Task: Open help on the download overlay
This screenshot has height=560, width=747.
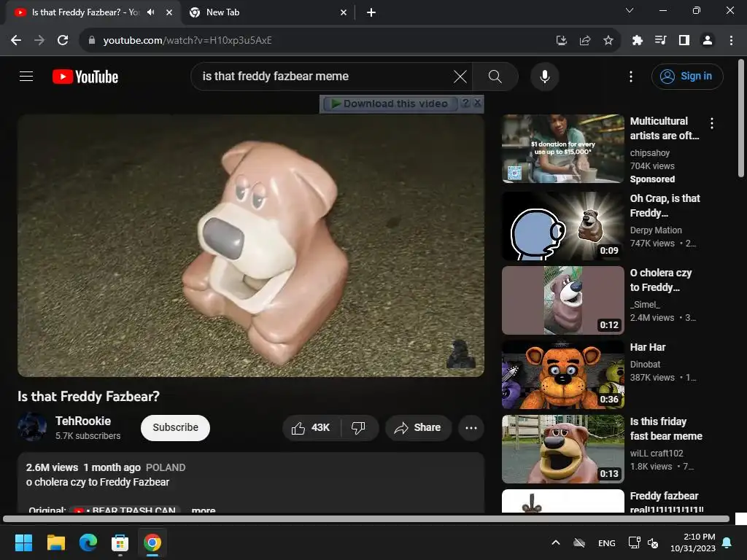Action: (466, 102)
